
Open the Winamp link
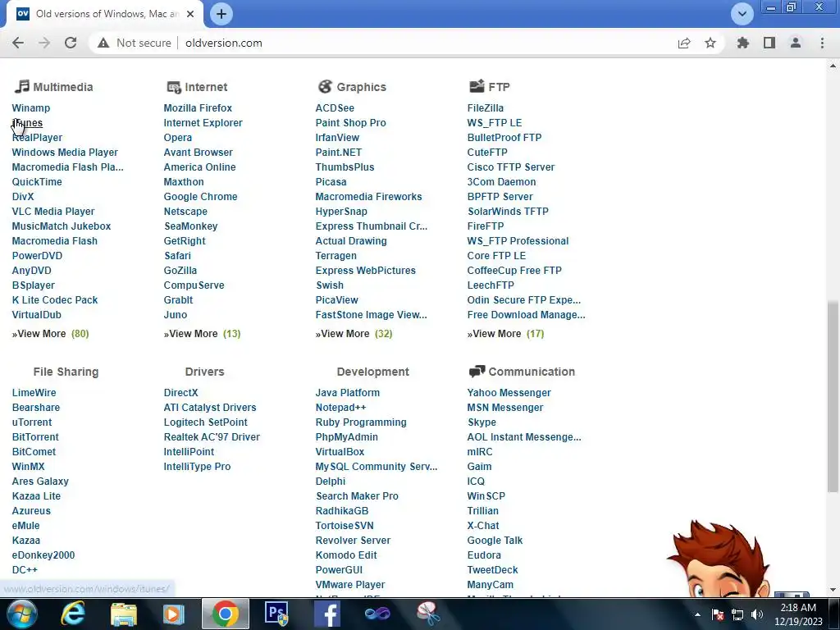point(31,107)
